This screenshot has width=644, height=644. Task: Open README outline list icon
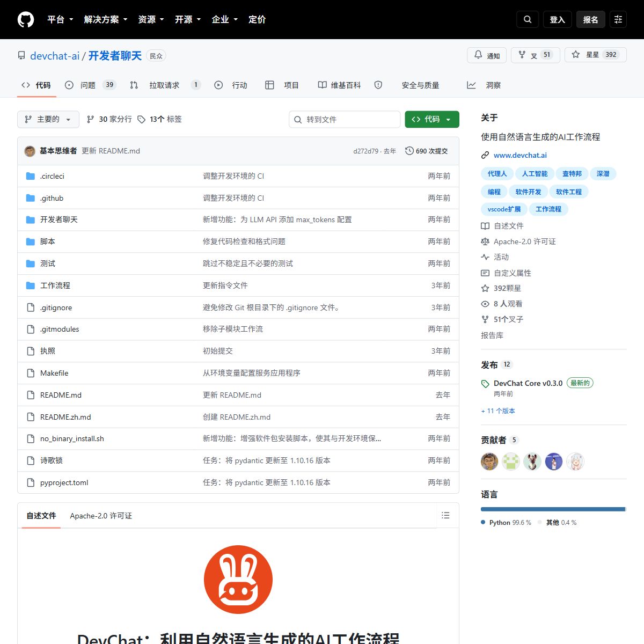coord(445,515)
